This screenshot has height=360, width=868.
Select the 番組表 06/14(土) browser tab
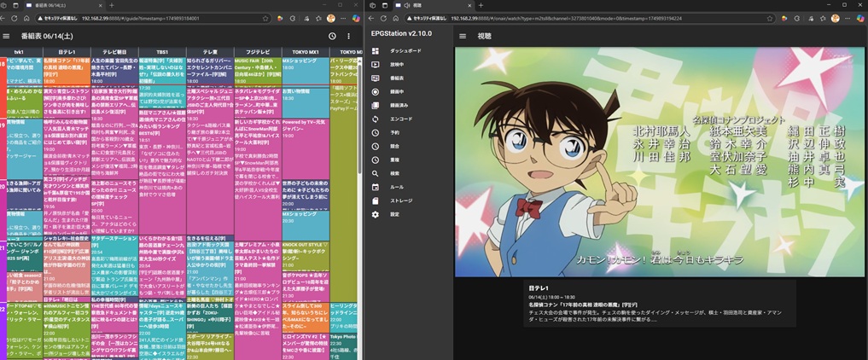coord(64,5)
